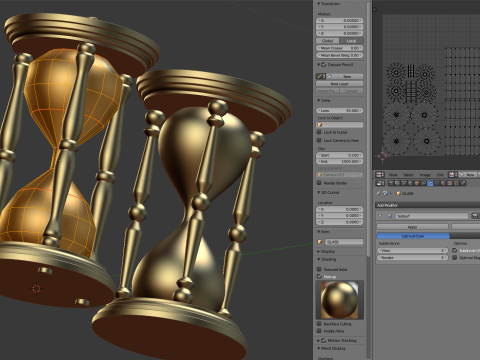
Task: Open the Add Modifier dropdown
Action: [428, 205]
